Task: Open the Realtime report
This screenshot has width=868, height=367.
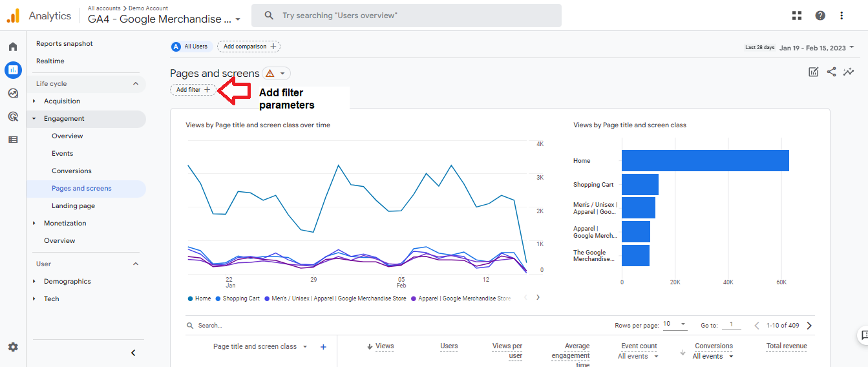Action: click(x=50, y=61)
